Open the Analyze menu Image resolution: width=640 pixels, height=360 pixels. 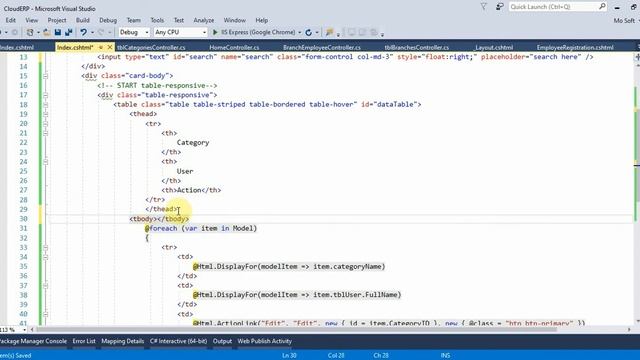204,20
